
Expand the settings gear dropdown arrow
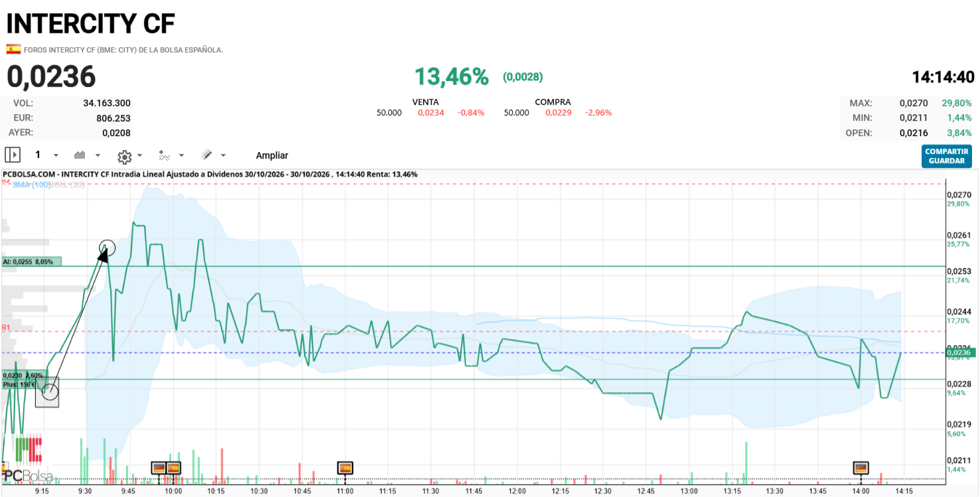139,156
